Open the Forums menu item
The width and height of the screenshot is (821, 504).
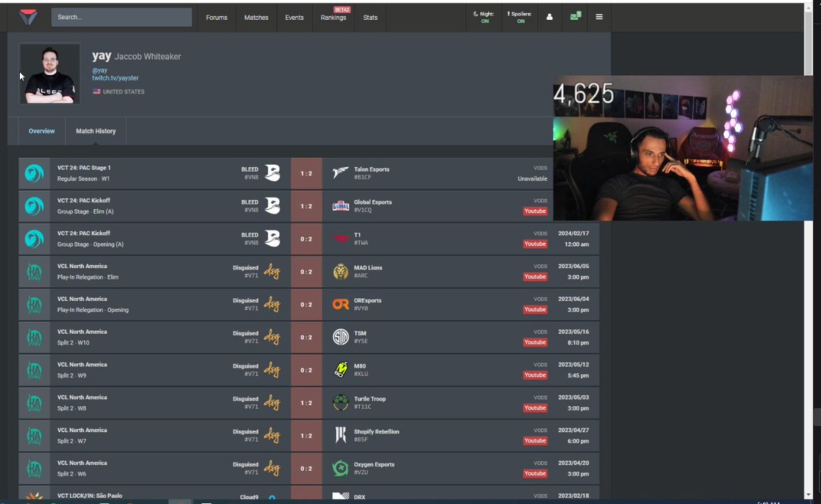(x=217, y=18)
